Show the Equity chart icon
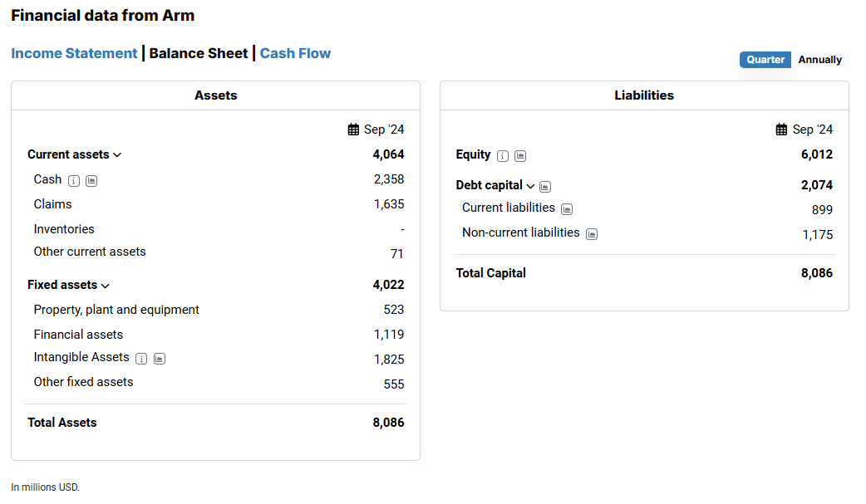Screen dimensions: 866x504 520,156
